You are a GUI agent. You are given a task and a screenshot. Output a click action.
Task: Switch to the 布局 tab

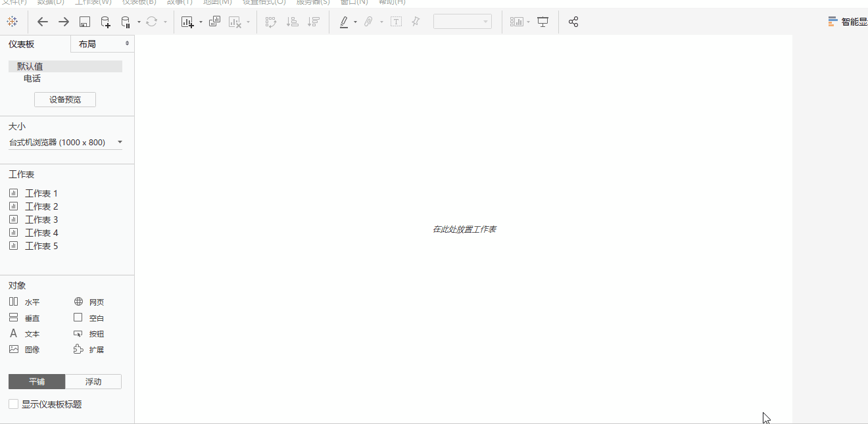pyautogui.click(x=87, y=44)
